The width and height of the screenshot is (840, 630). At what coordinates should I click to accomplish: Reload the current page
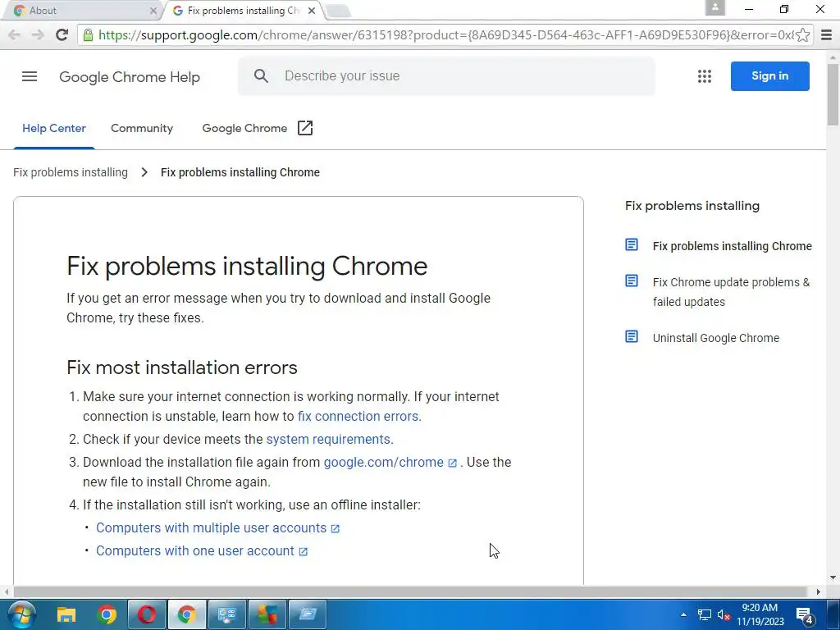coord(62,34)
